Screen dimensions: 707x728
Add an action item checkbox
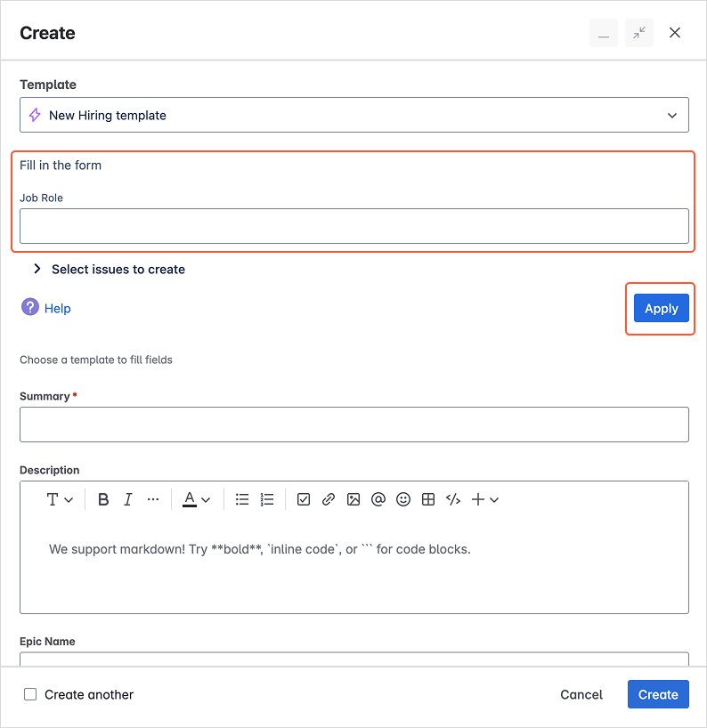pos(304,499)
